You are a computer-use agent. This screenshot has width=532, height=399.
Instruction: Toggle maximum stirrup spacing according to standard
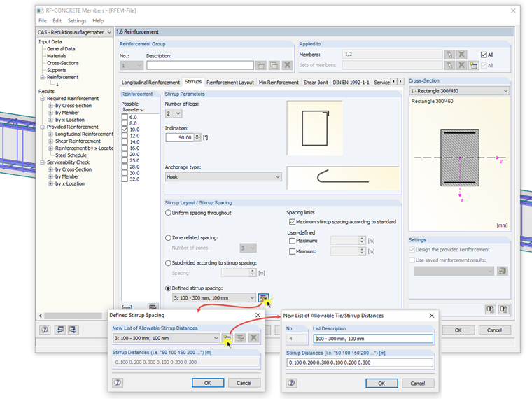tap(292, 222)
